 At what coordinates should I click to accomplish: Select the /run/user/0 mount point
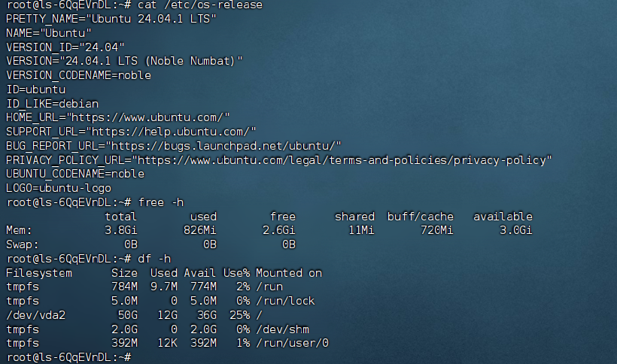[x=292, y=343]
